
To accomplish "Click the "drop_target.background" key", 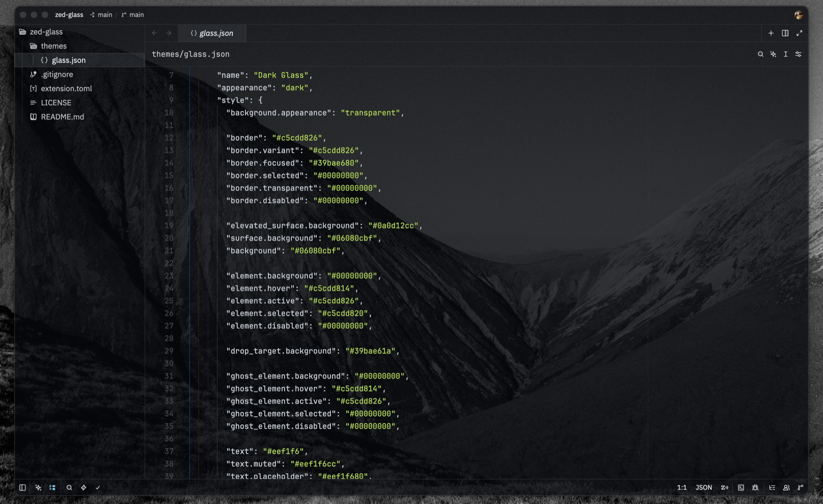I will click(x=281, y=351).
